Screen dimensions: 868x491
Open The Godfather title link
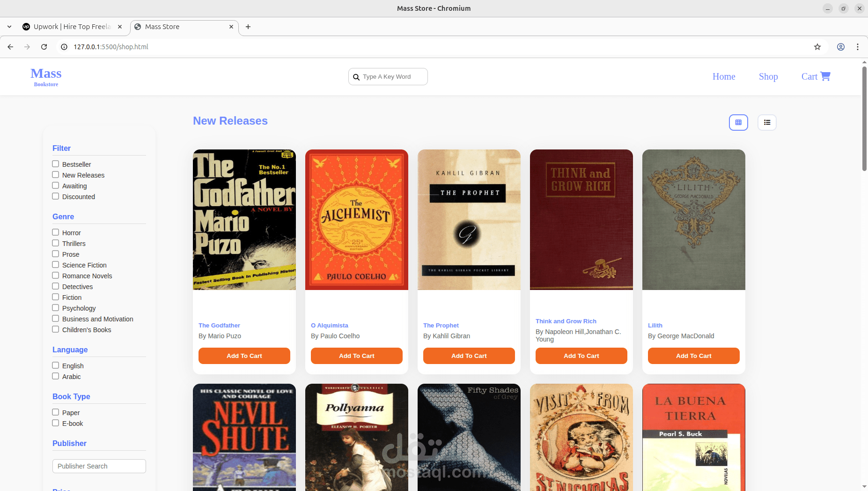click(x=219, y=326)
